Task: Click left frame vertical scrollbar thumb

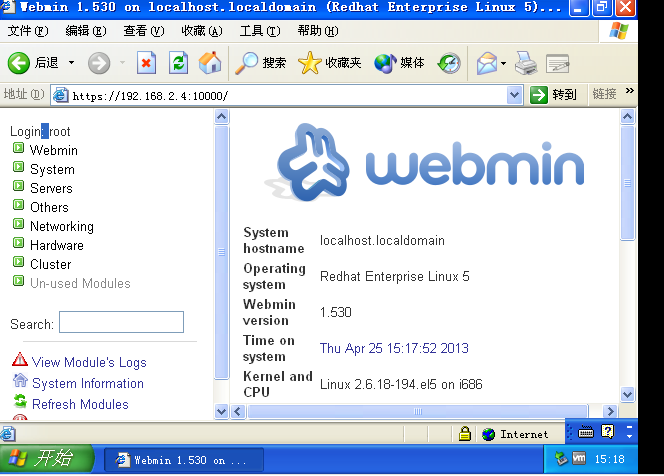Action: pyautogui.click(x=221, y=252)
